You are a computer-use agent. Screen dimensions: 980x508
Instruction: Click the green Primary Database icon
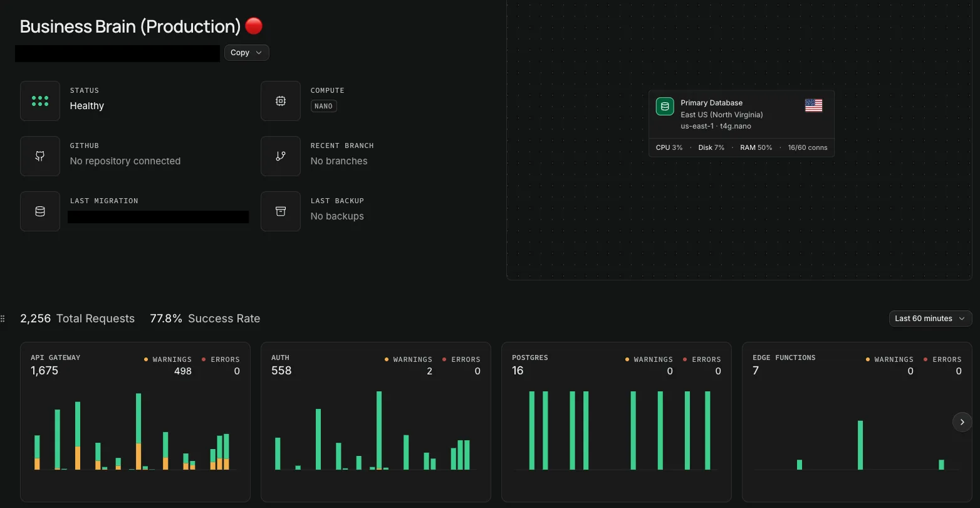[x=665, y=107]
